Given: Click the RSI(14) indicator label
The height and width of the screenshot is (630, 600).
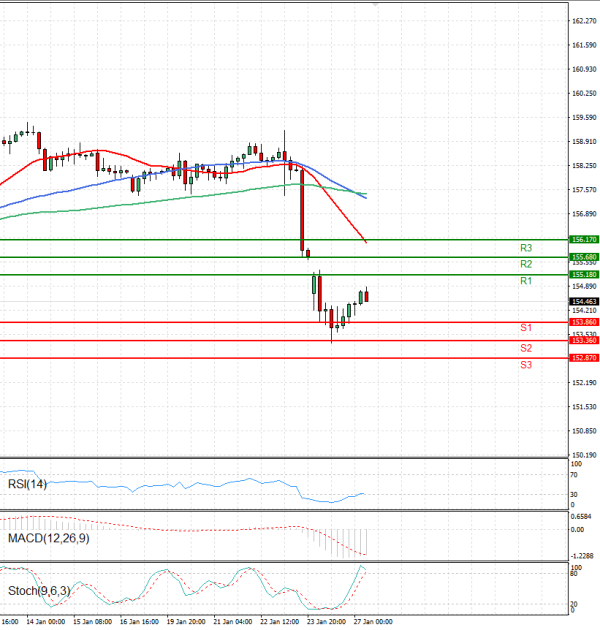Looking at the screenshot, I should [27, 484].
